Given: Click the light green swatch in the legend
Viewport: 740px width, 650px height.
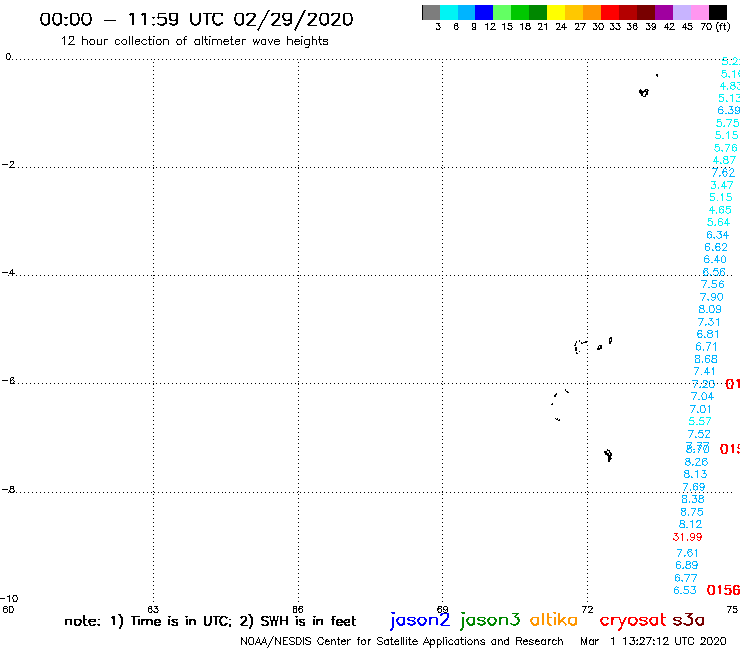Looking at the screenshot, I should [502, 12].
